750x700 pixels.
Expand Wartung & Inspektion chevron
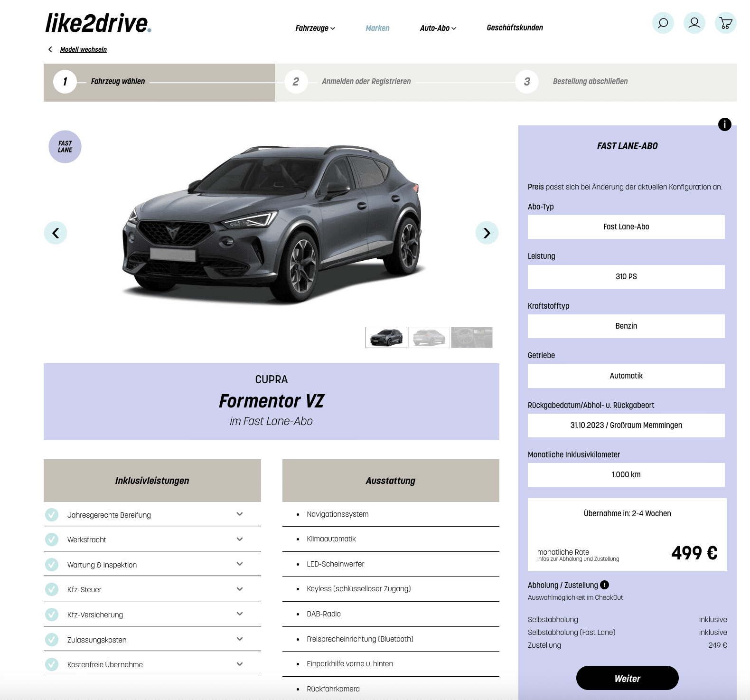pyautogui.click(x=240, y=564)
